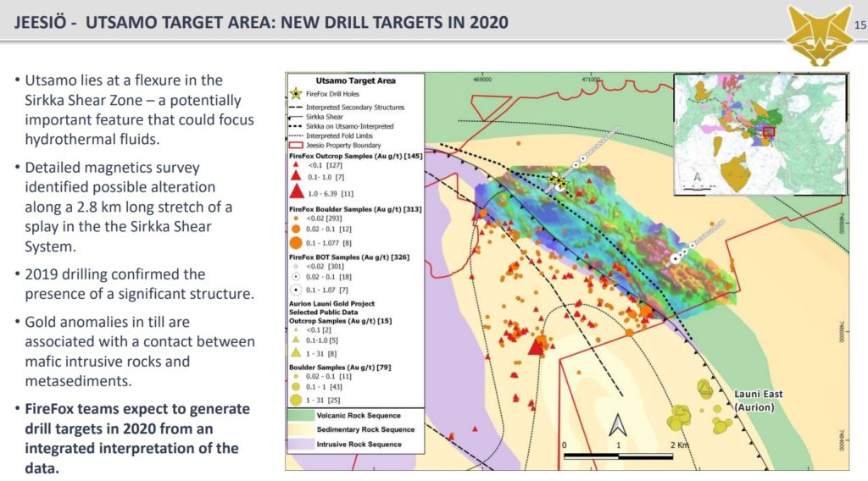Viewport: 868px width, 481px height.
Task: Click the 'Launi East (Aurion)' map label
Action: tap(758, 401)
